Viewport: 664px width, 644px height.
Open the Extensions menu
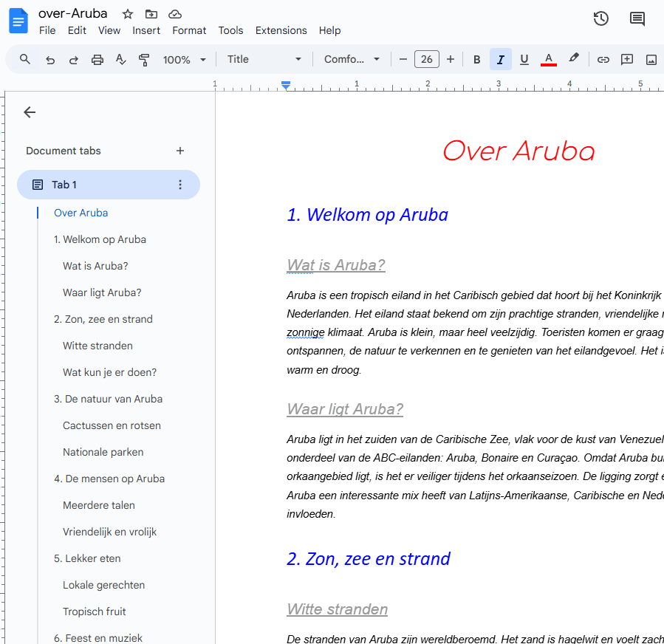[281, 30]
